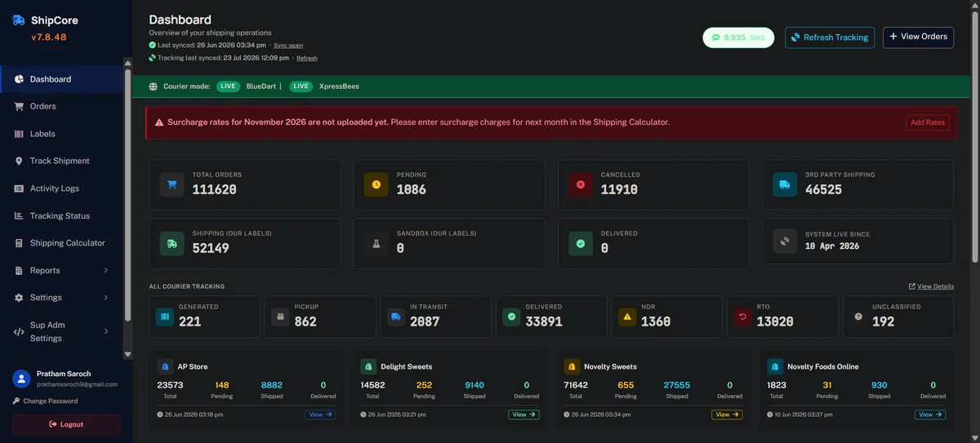
Task: Click the Settings gear icon in sidebar
Action: (19, 298)
